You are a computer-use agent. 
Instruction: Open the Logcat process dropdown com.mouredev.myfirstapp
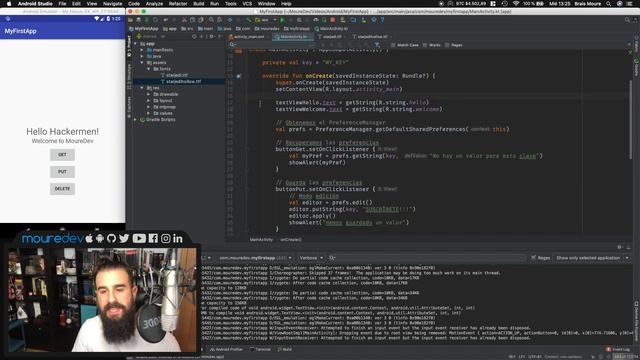(x=255, y=258)
